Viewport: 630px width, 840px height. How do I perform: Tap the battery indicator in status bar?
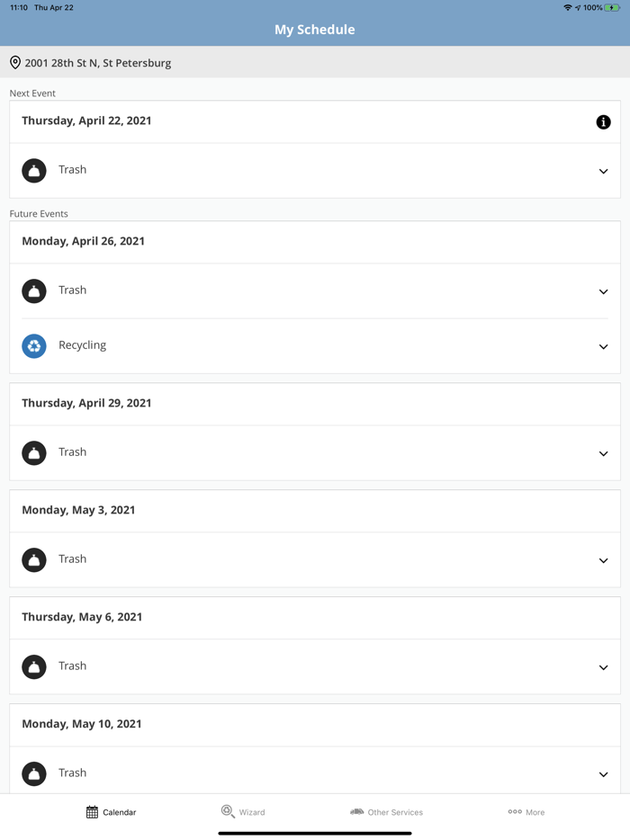pos(612,7)
